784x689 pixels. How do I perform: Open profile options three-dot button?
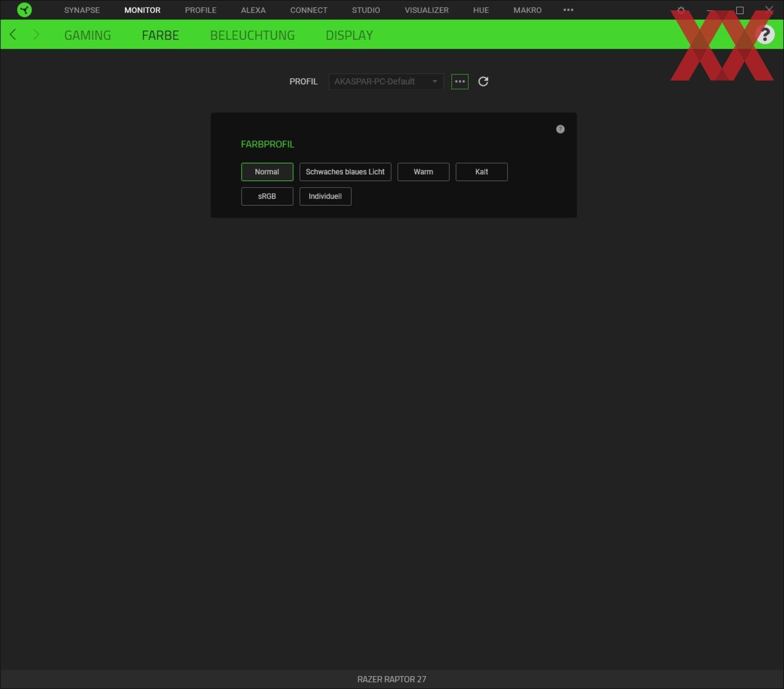pyautogui.click(x=459, y=81)
